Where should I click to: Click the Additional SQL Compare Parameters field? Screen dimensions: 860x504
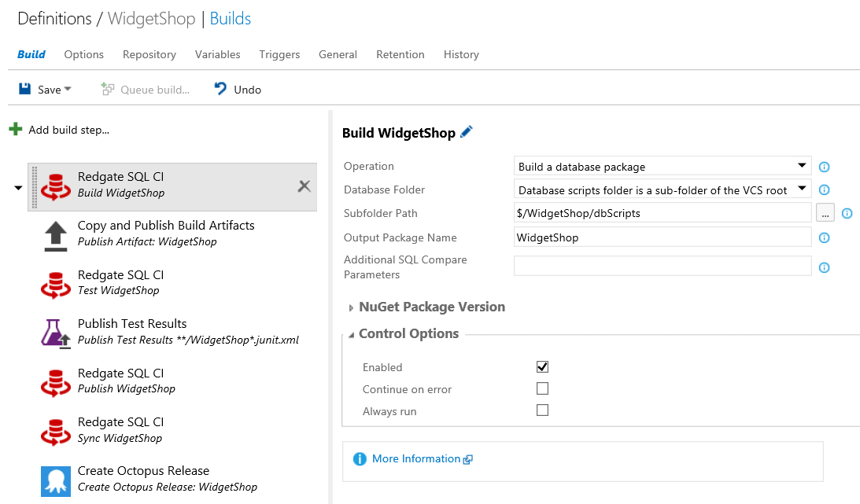[662, 267]
